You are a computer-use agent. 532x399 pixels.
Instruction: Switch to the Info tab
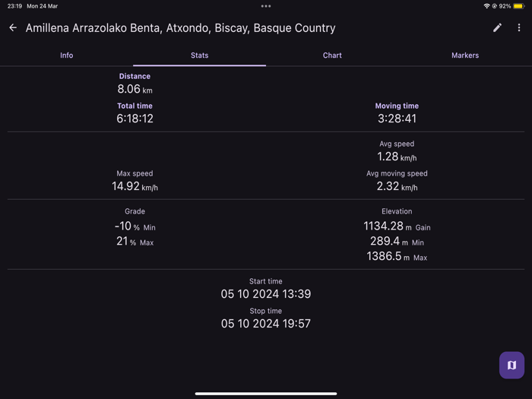67,55
